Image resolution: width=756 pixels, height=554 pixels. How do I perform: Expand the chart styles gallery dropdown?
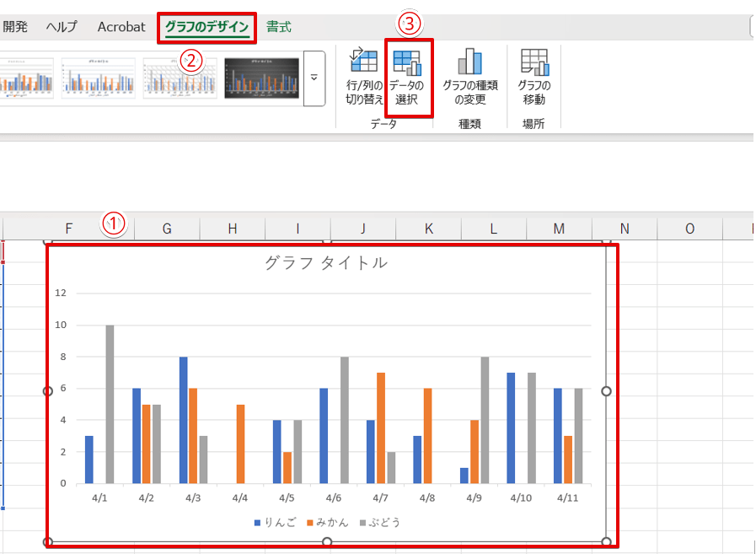[x=314, y=78]
